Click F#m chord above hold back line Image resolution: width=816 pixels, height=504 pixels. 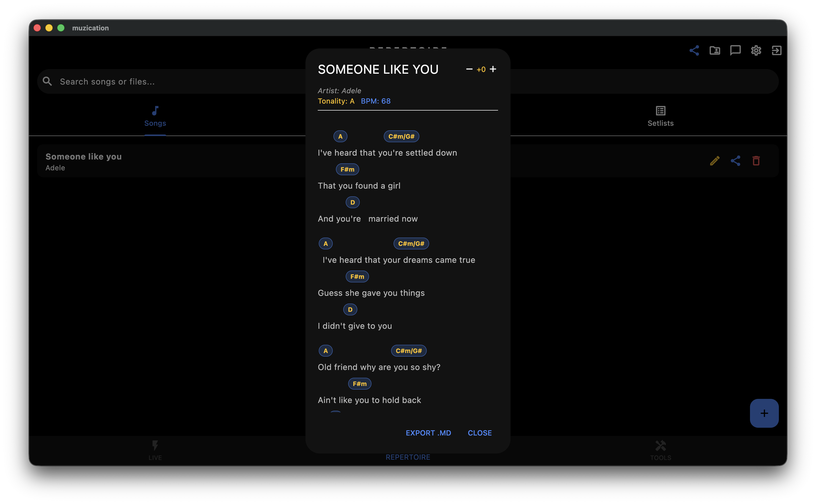pyautogui.click(x=360, y=384)
